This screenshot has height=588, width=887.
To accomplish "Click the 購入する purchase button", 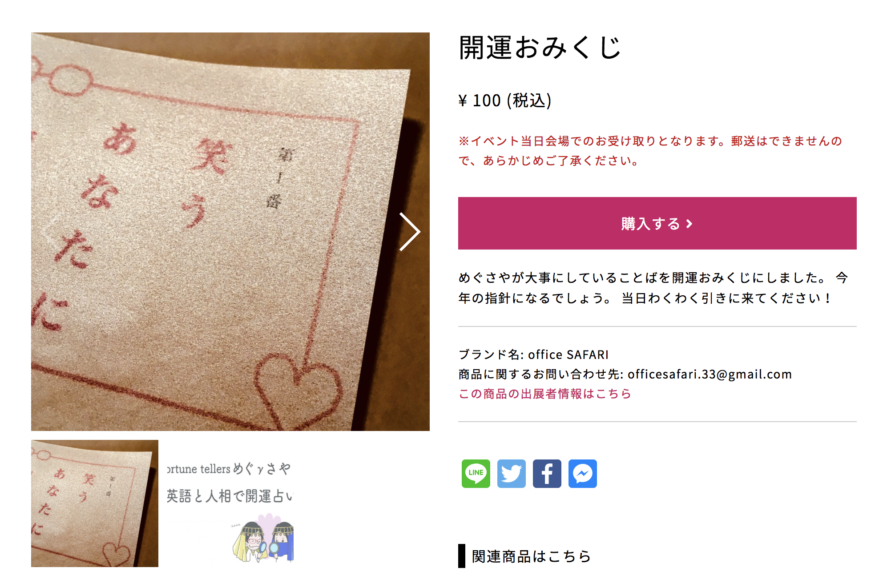I will pos(657,223).
